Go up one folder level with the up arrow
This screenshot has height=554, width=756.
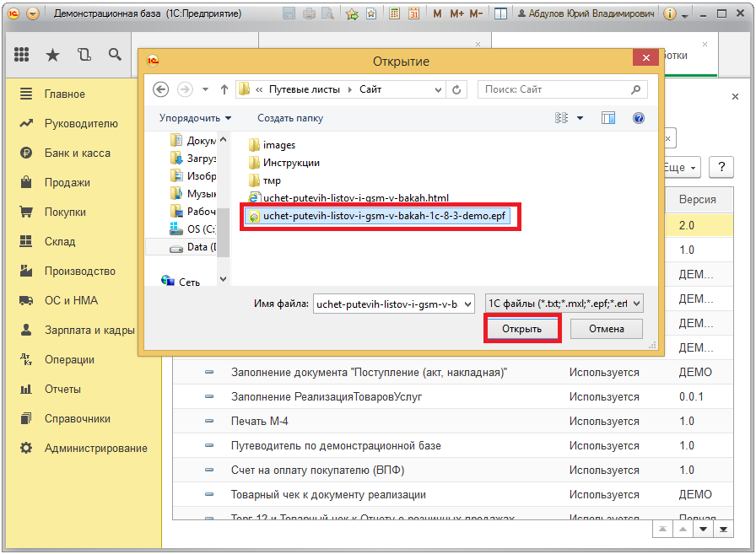coord(224,89)
